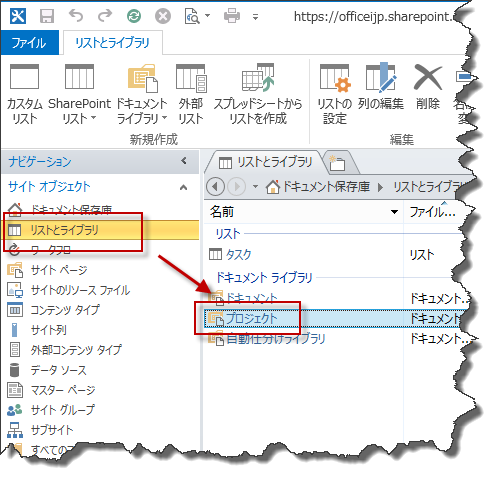Open the 名前 column filter dropdown
This screenshot has height=484, width=500.
[394, 212]
